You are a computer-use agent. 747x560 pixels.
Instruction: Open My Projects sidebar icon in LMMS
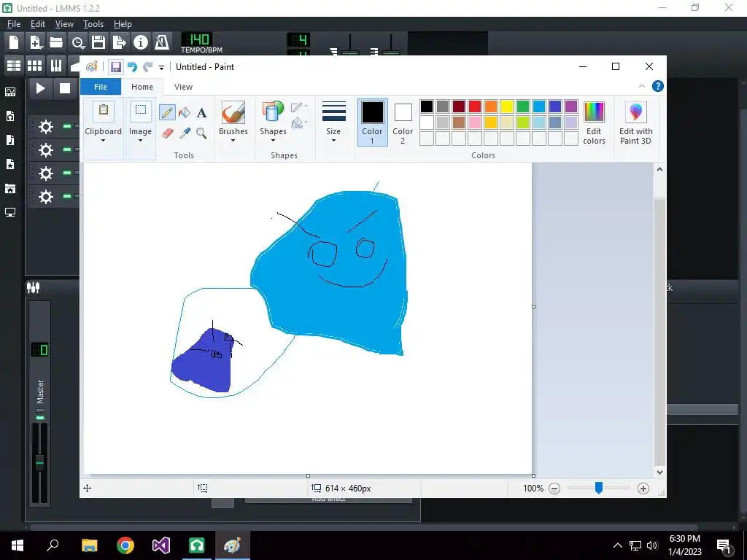pos(10,116)
